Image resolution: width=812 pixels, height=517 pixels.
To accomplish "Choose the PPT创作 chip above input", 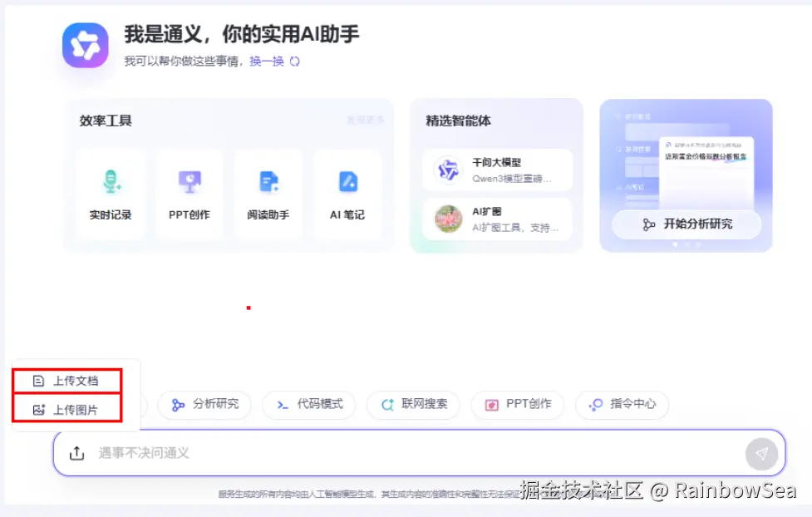I will 517,405.
